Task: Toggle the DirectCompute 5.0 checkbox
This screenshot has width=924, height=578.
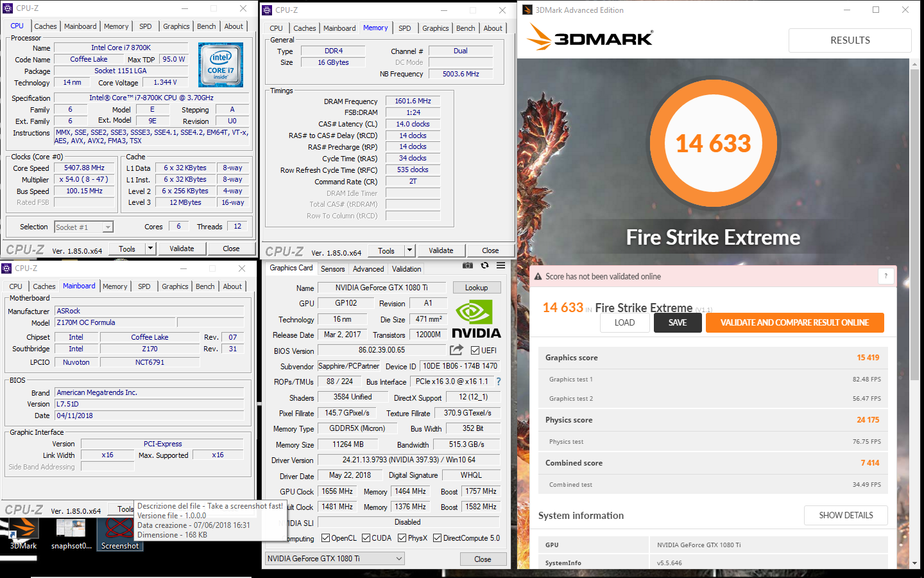Action: click(437, 538)
